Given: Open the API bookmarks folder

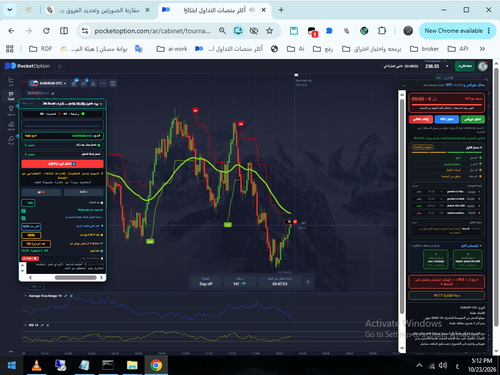Looking at the screenshot, I should [458, 49].
